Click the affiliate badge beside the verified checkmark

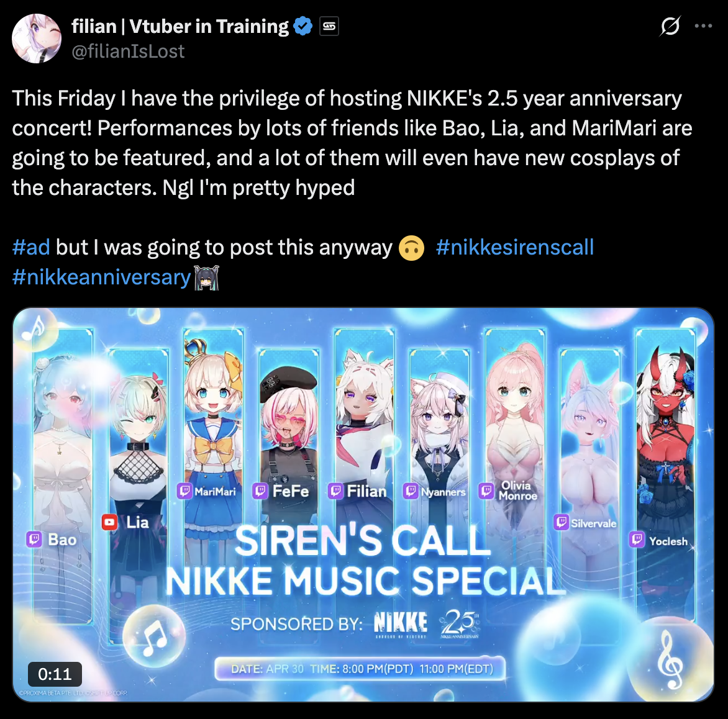click(x=329, y=27)
